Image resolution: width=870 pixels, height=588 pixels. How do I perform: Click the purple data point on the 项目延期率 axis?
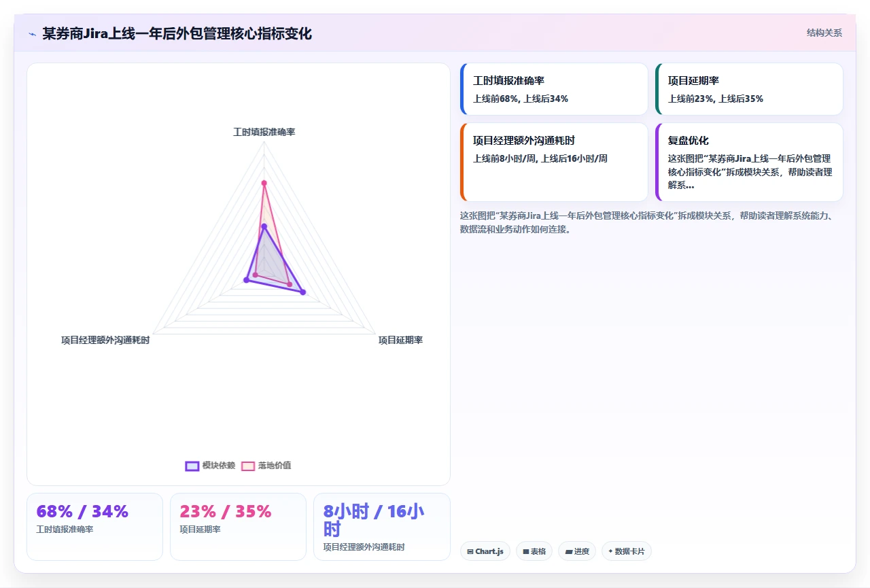(303, 292)
